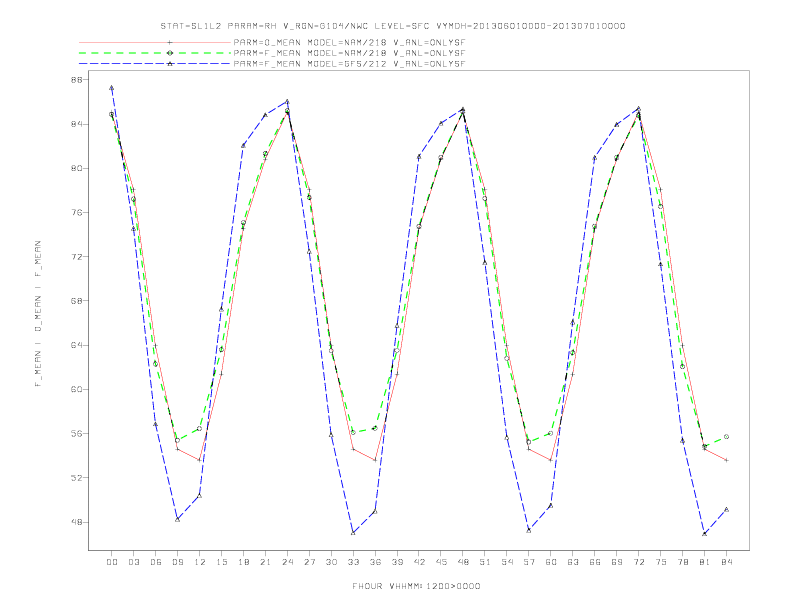Image resolution: width=792 pixels, height=612 pixels.
Task: Click the x-axis tick label 09
Action: click(177, 562)
